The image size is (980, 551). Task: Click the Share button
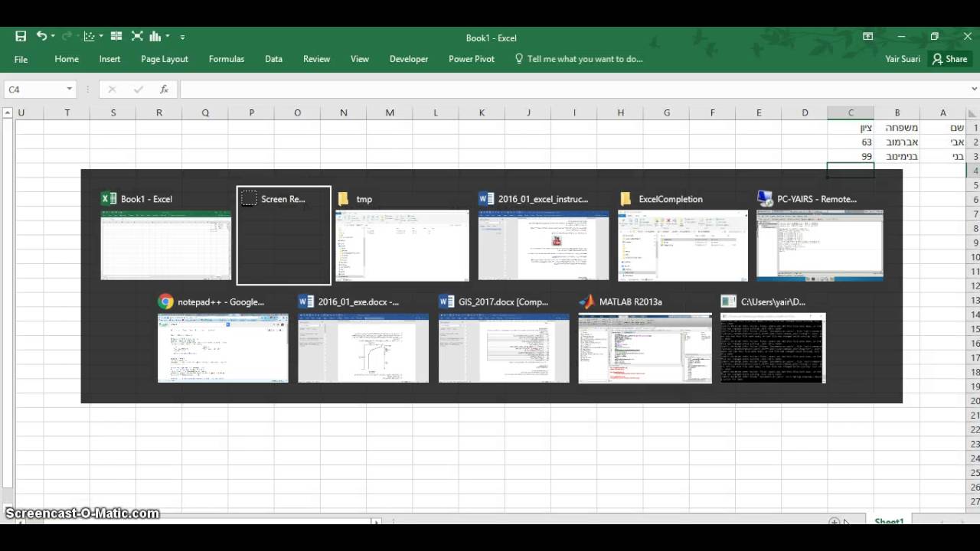[949, 59]
